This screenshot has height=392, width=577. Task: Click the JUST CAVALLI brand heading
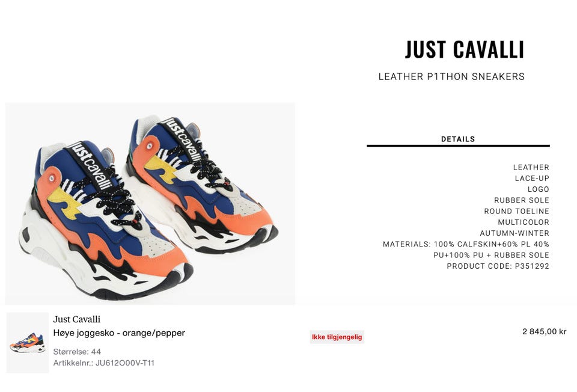[x=465, y=50]
